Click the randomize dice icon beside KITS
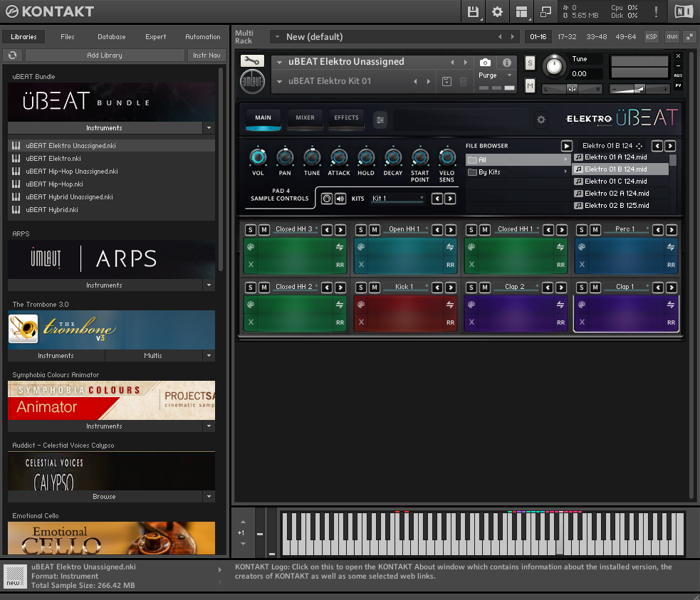700x600 pixels. tap(327, 199)
